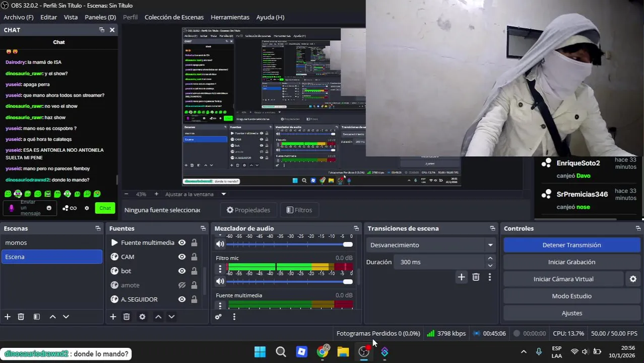Add a new scene with plus icon
Image resolution: width=644 pixels, height=363 pixels.
pos(8,317)
